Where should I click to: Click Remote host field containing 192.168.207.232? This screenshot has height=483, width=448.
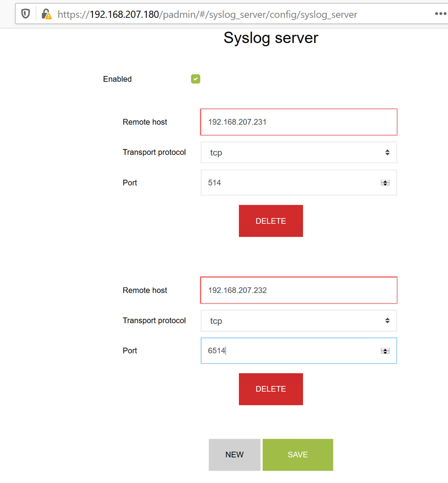coord(298,290)
